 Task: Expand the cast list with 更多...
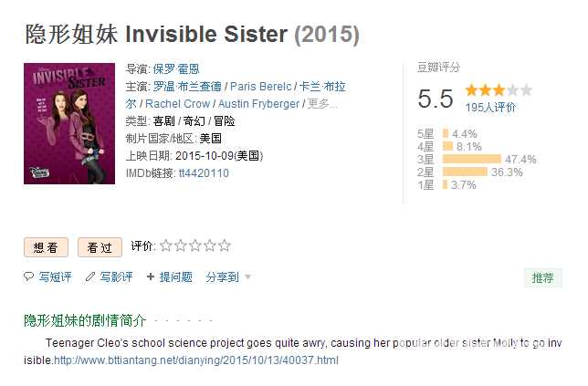click(x=322, y=104)
